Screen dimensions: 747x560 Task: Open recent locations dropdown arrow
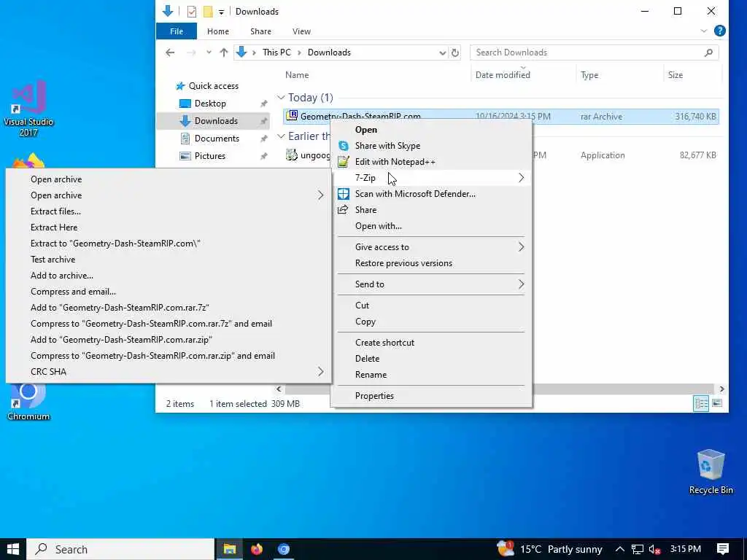pos(209,52)
